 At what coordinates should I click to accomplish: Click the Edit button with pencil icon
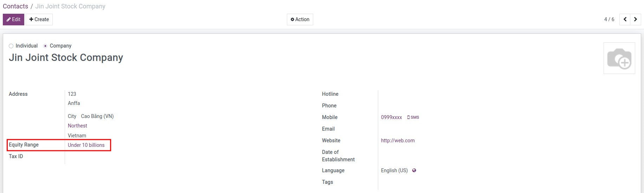point(13,19)
